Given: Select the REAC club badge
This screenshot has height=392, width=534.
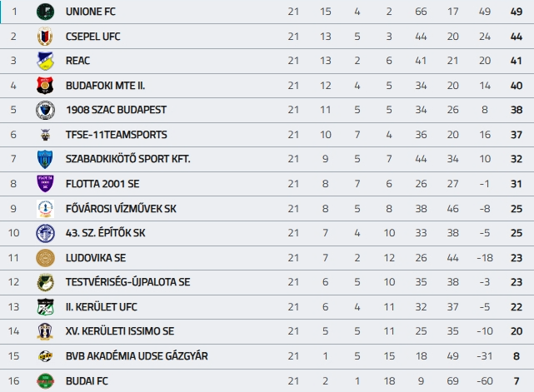Looking at the screenshot, I should point(45,61).
